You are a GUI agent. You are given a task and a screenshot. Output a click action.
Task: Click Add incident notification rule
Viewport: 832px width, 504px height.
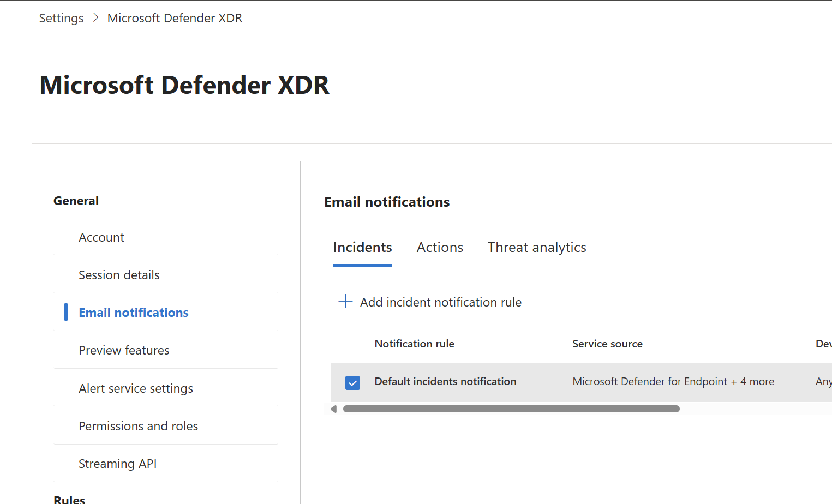pyautogui.click(x=440, y=302)
